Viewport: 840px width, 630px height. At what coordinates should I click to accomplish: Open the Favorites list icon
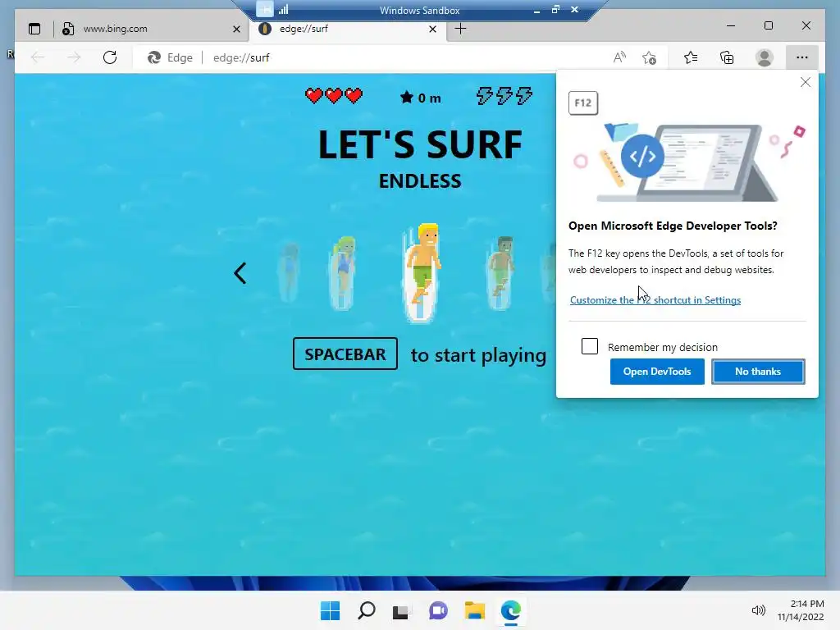(x=691, y=57)
